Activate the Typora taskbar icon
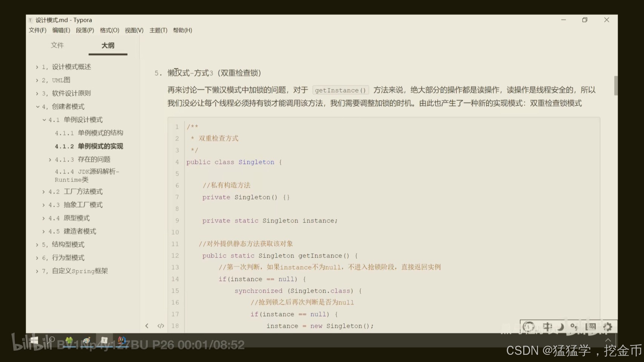The width and height of the screenshot is (644, 362). (104, 340)
